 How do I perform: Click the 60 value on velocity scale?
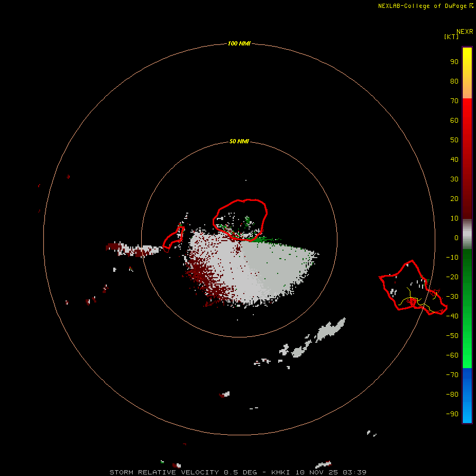[454, 121]
